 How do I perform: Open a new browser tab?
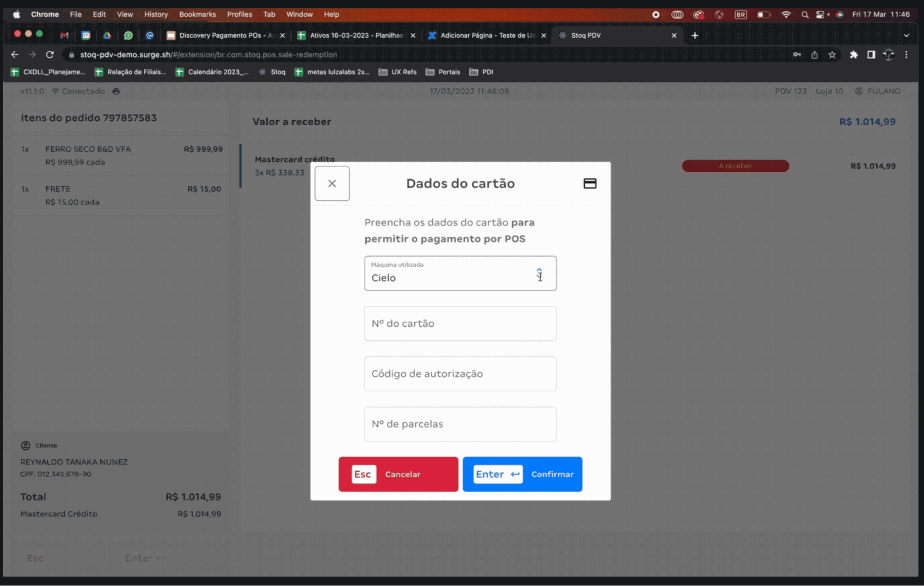tap(695, 35)
